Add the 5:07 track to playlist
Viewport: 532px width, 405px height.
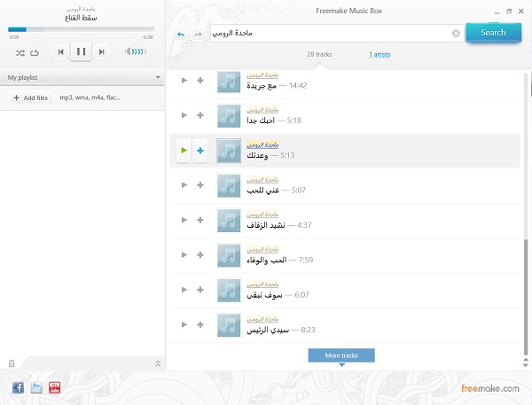point(200,185)
